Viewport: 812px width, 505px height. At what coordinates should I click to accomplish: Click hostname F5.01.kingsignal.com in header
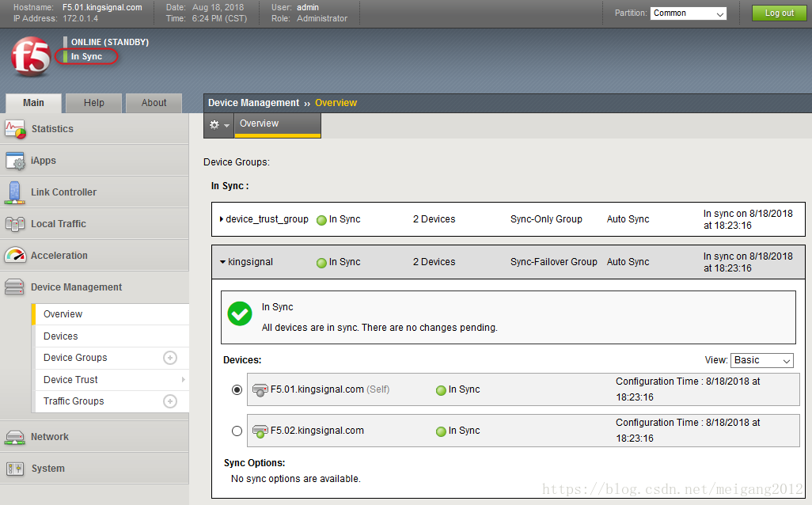click(102, 7)
